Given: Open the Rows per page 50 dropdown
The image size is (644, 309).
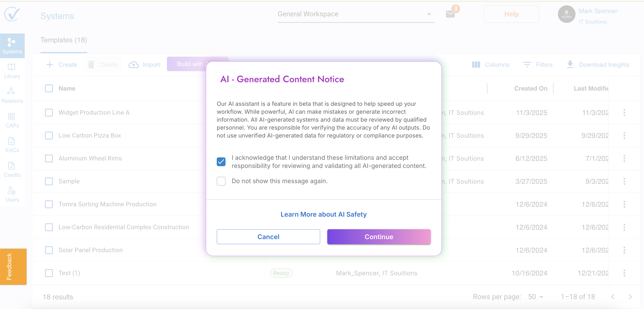Looking at the screenshot, I should [536, 297].
